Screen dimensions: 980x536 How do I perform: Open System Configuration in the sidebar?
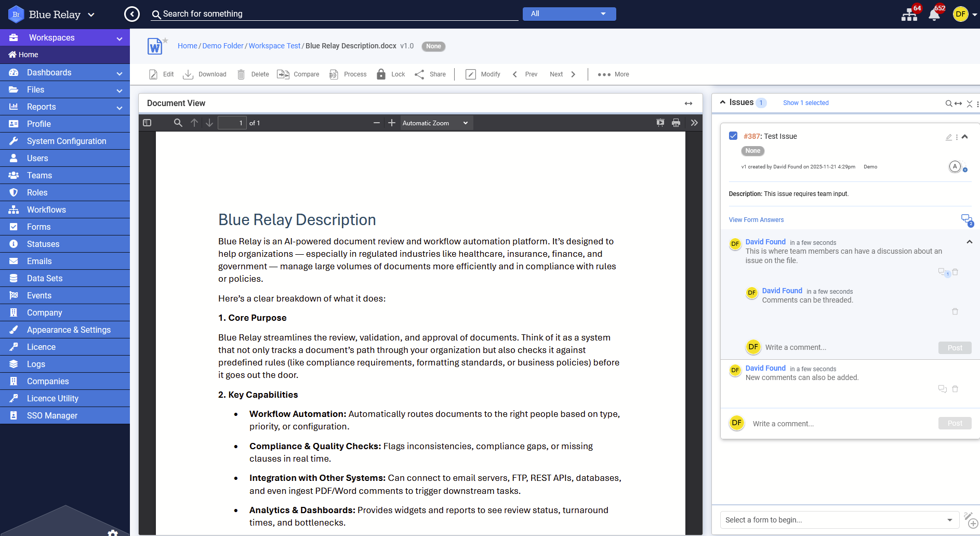pyautogui.click(x=65, y=141)
